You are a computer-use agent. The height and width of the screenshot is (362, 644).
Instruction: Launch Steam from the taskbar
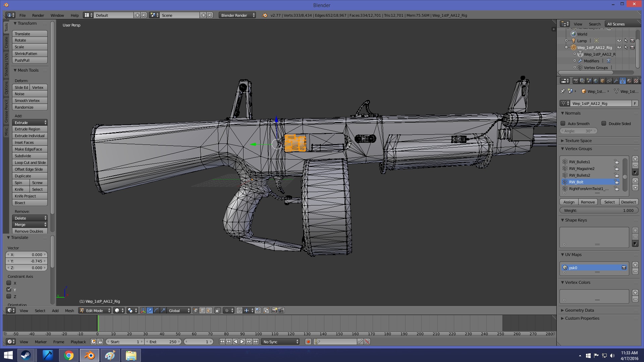[x=26, y=355]
